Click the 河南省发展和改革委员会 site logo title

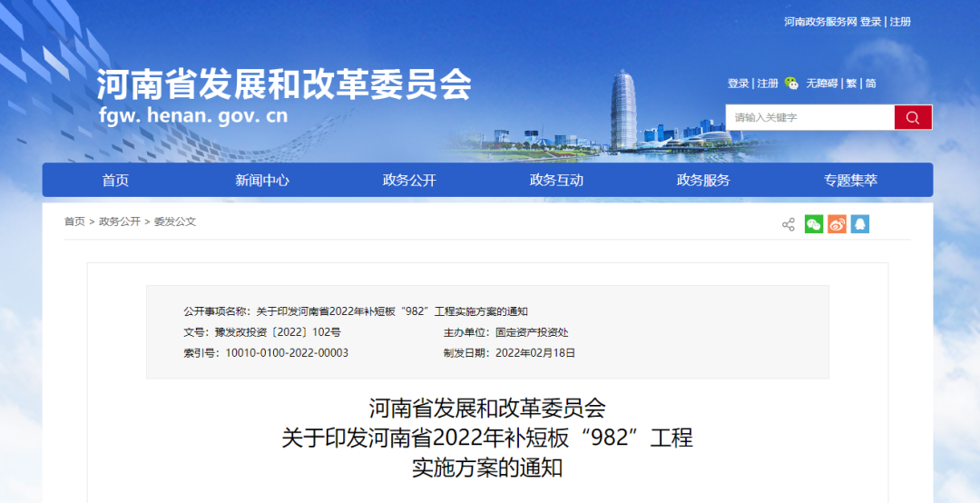pos(284,85)
